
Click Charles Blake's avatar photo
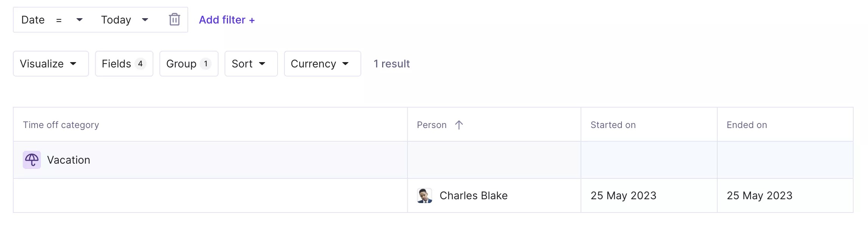coord(425,195)
